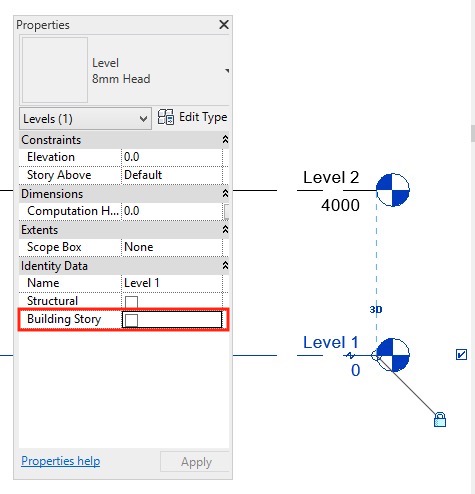This screenshot has height=494, width=475.
Task: Select the Level 2 head symbol
Action: pyautogui.click(x=393, y=190)
